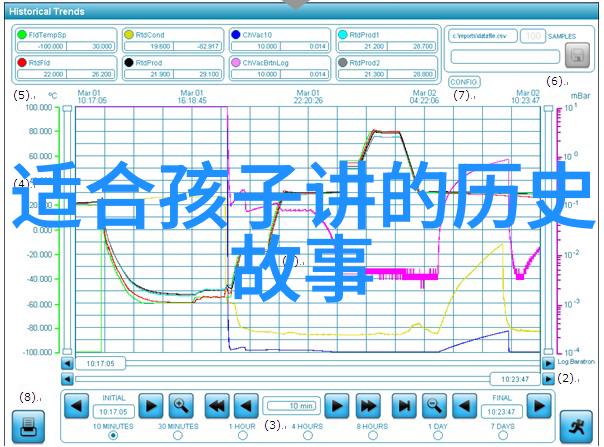Viewport: 604px width, 447px height.
Task: Click the green FldTempSp color indicator
Action: pos(22,35)
